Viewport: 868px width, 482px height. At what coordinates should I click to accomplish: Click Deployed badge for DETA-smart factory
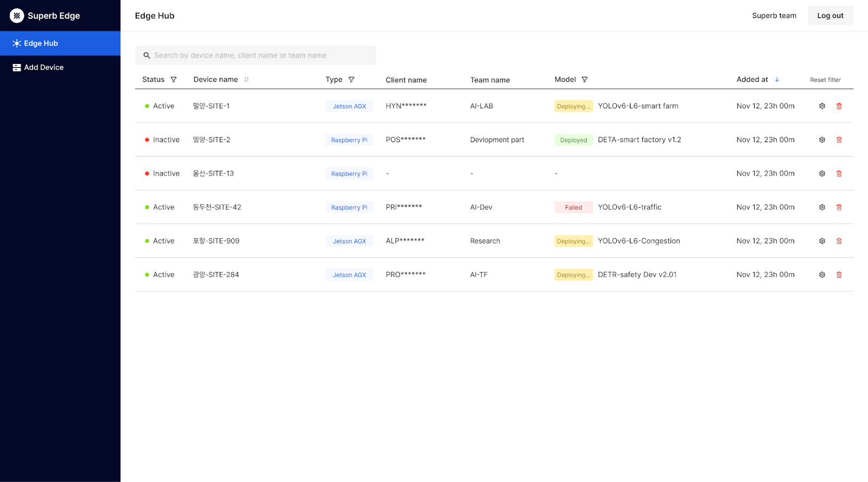click(573, 140)
